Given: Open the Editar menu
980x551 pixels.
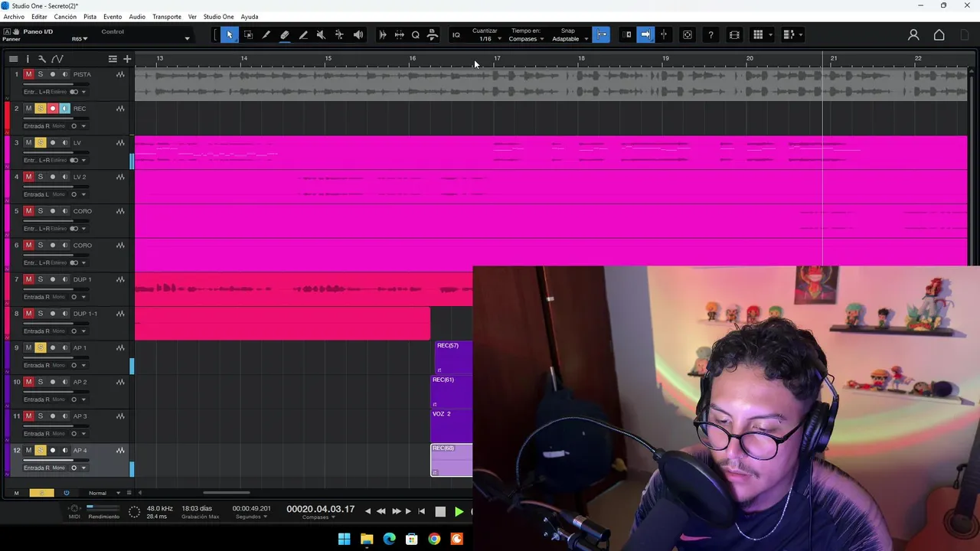Looking at the screenshot, I should [x=39, y=17].
